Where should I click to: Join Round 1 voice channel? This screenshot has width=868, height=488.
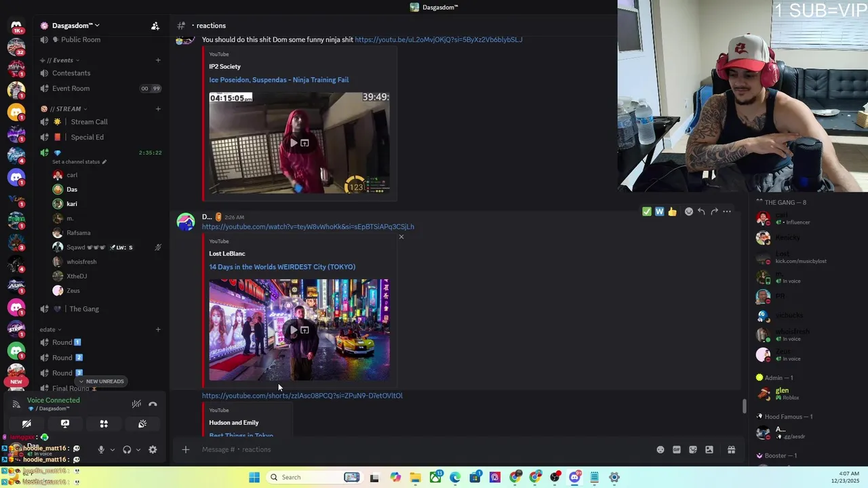pos(100,342)
